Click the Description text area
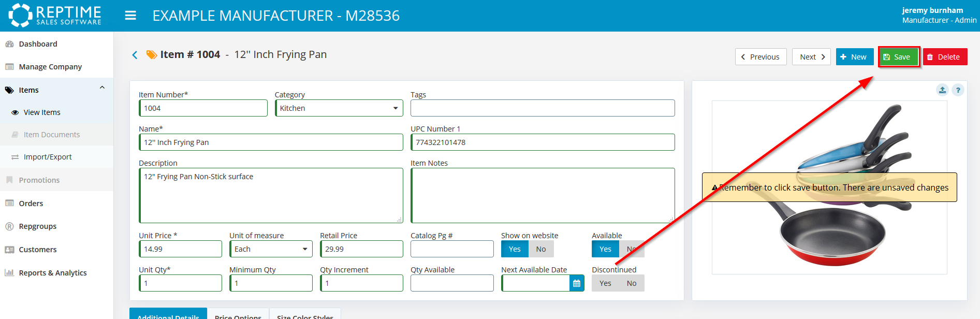The image size is (980, 319). [271, 195]
